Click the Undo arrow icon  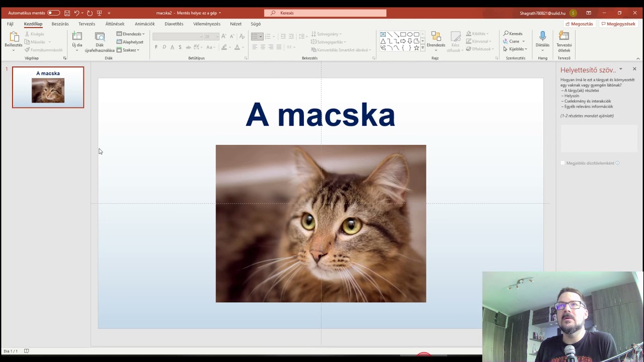(x=77, y=13)
